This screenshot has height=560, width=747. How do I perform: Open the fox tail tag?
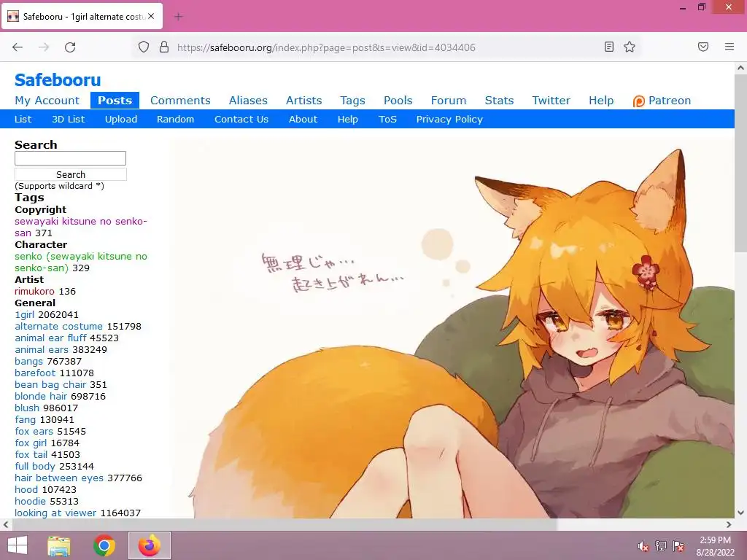tap(31, 454)
